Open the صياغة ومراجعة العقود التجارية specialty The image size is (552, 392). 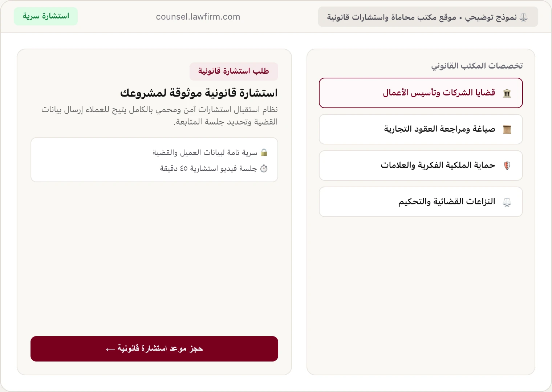421,129
